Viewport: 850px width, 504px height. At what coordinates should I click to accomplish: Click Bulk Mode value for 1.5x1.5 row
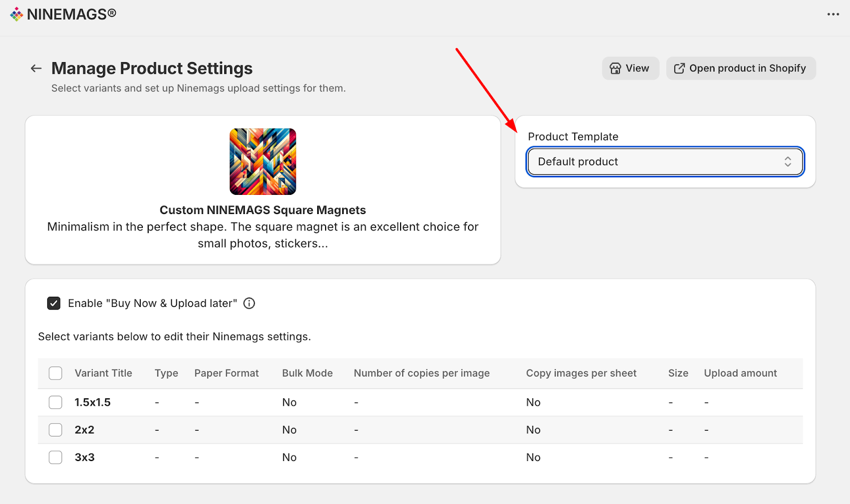tap(290, 403)
